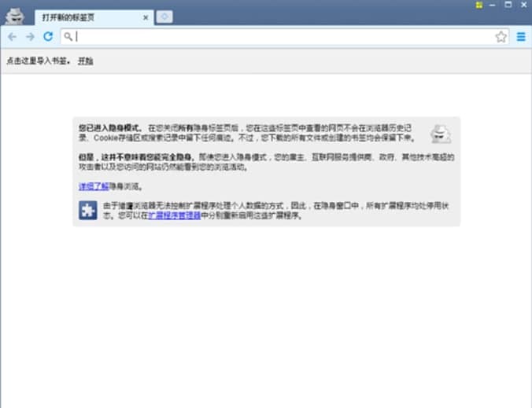Click the incognito figure inside info box
The height and width of the screenshot is (408, 532).
click(441, 134)
